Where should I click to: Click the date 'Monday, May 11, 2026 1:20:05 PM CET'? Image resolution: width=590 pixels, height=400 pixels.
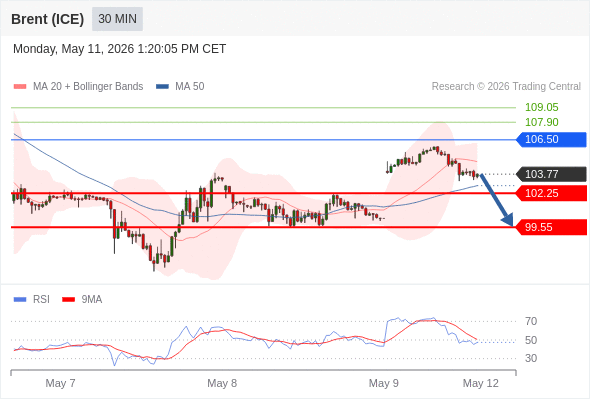pyautogui.click(x=120, y=49)
